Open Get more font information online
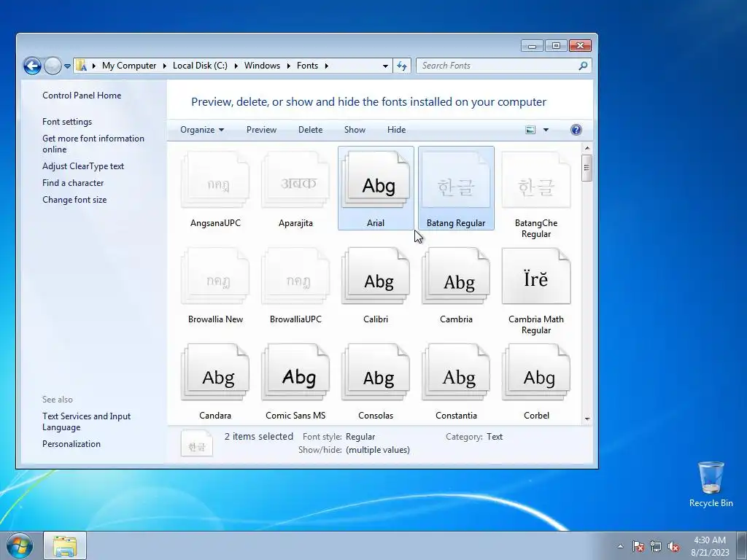747x560 pixels. [93, 144]
